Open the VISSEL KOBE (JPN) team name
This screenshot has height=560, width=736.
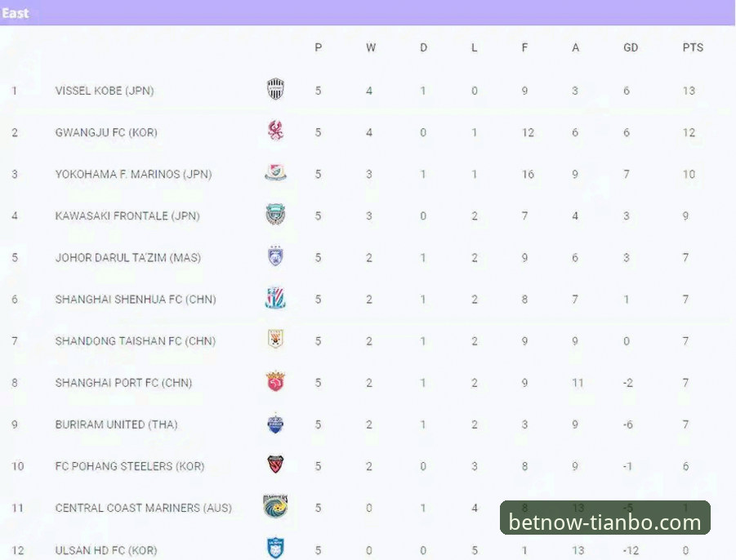tap(105, 91)
